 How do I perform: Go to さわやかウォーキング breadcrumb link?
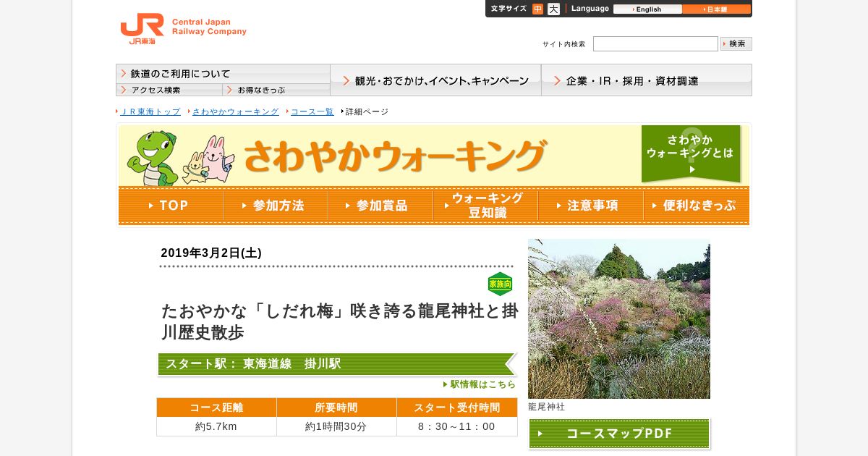pos(235,111)
